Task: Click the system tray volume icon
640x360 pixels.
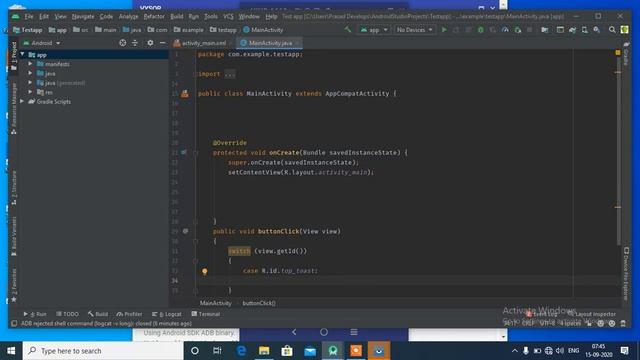Action: (560, 351)
